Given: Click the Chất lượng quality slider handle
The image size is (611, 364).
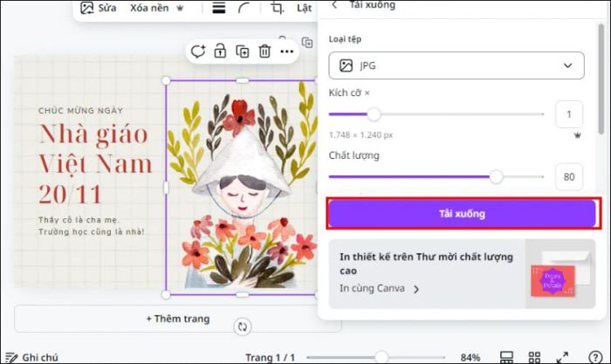Looking at the screenshot, I should 496,176.
